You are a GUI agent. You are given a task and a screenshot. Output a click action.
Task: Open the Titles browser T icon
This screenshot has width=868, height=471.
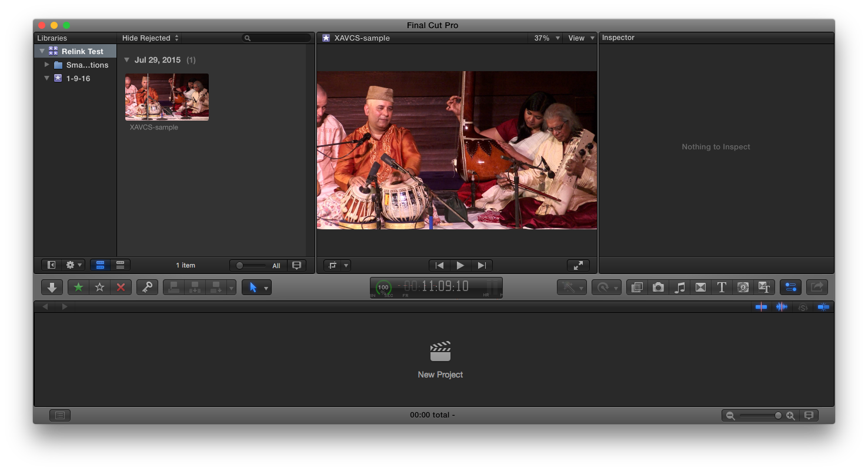(x=722, y=288)
